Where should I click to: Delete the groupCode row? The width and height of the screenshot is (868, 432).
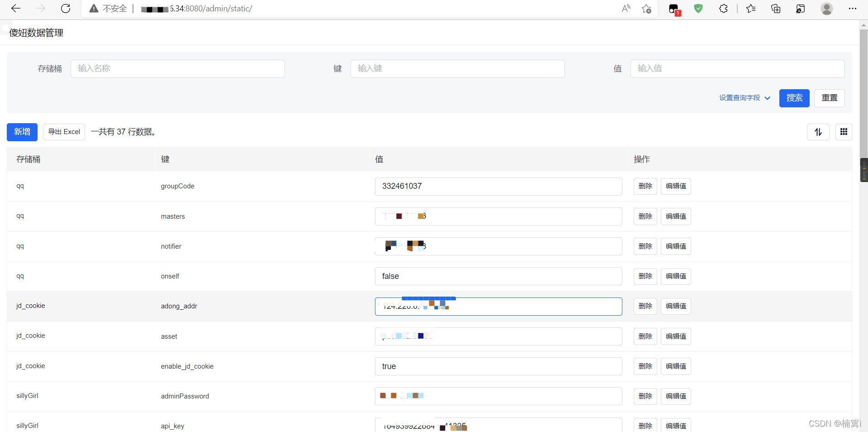click(x=645, y=186)
